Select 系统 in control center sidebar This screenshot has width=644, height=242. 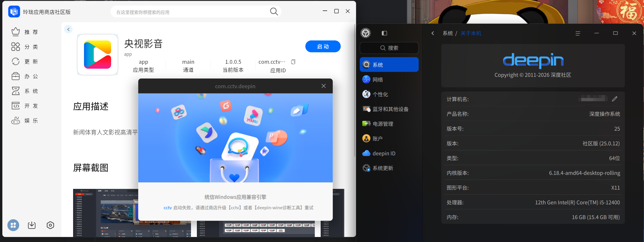pyautogui.click(x=389, y=65)
